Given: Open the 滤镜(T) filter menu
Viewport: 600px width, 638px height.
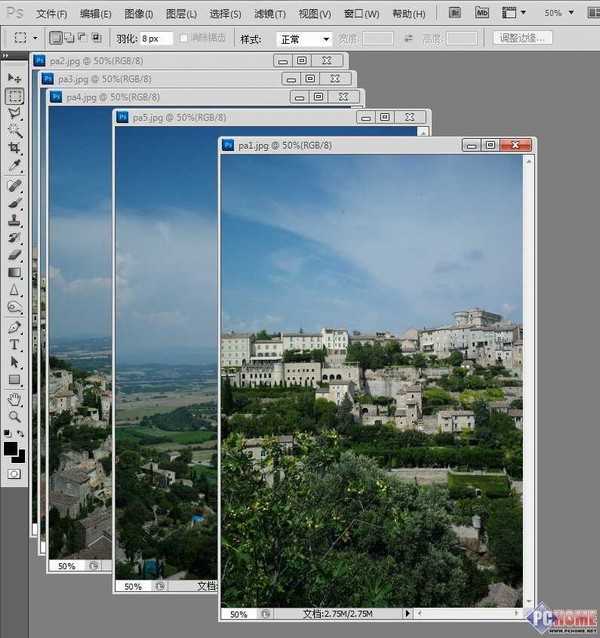Looking at the screenshot, I should 269,14.
